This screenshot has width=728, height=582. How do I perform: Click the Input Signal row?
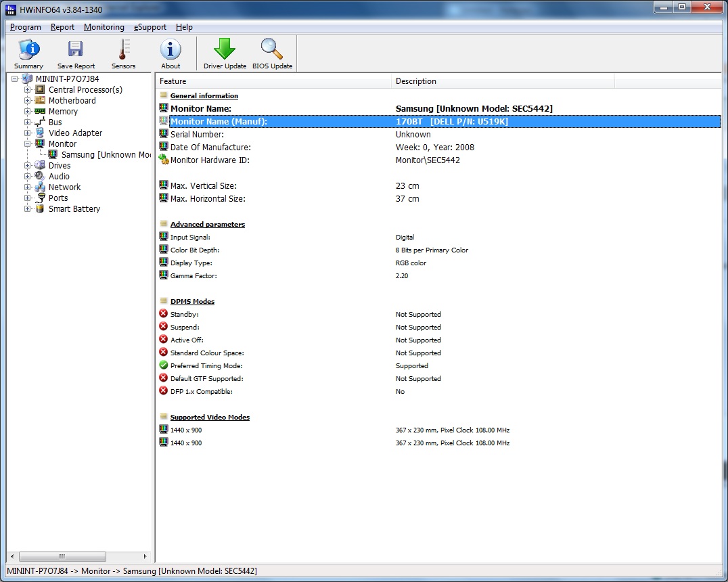coord(439,238)
